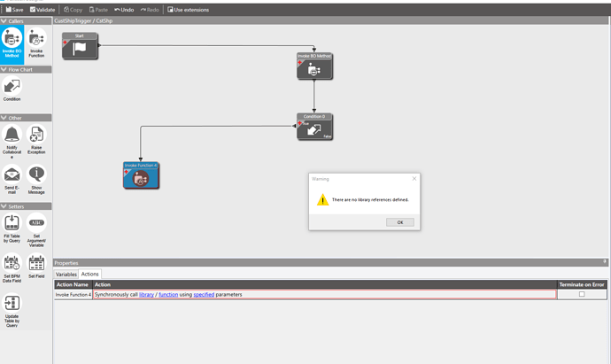
Task: Choose the Set BPM Data Field tool
Action: (12, 268)
